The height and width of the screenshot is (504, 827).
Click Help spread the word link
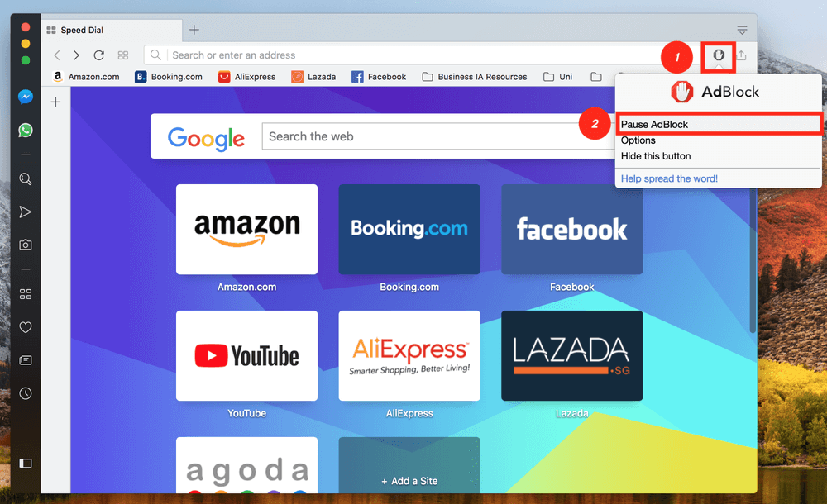pos(669,178)
